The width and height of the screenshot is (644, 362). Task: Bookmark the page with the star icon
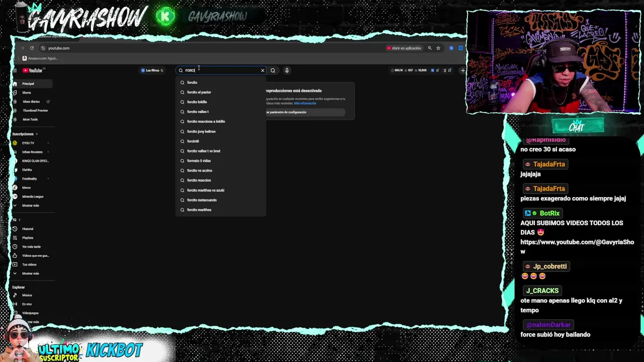click(x=438, y=48)
